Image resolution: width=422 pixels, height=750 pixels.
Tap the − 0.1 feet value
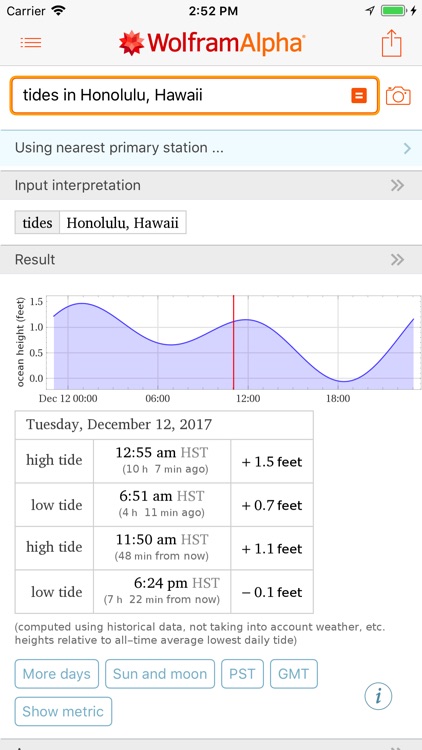point(272,592)
